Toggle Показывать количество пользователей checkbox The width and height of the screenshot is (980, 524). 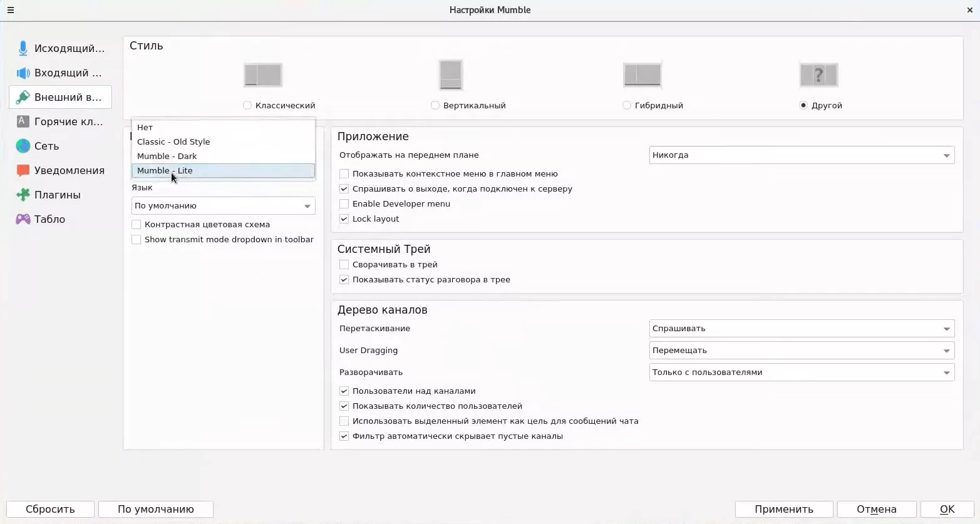tap(344, 406)
